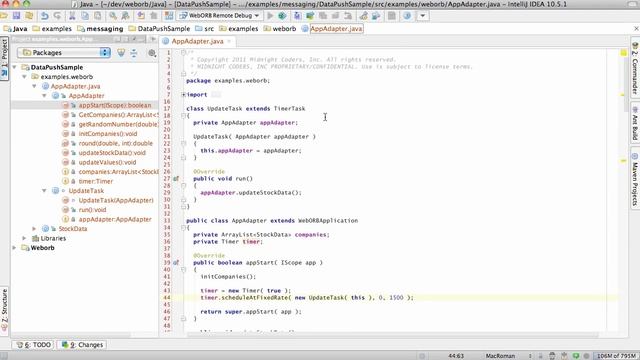Screen dimensions: 640x360
Task: Select appStart(IScope):boolean in the tree
Action: click(x=115, y=105)
